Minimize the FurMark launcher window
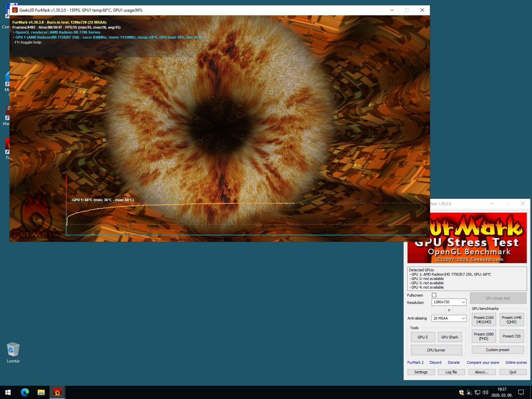The width and height of the screenshot is (532, 399). [x=492, y=203]
